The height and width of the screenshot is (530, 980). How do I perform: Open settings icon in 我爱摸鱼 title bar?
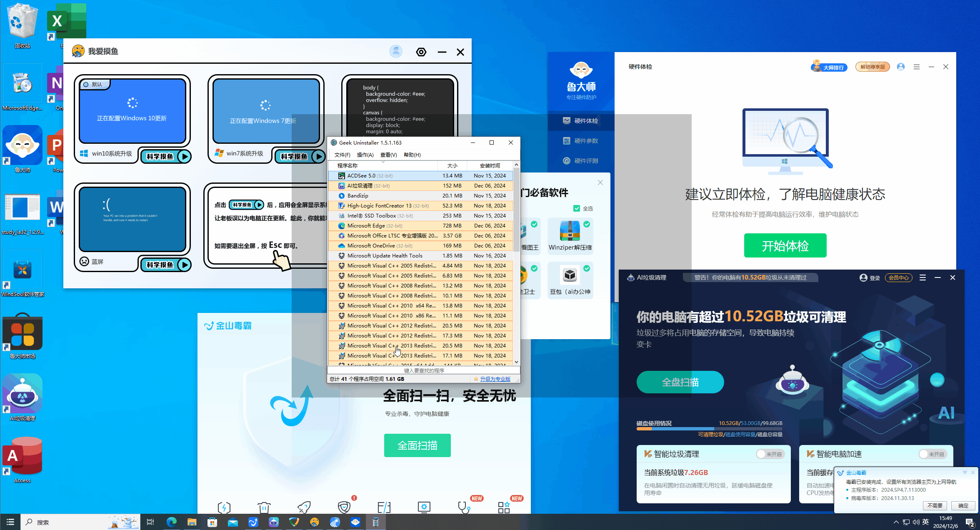point(421,52)
